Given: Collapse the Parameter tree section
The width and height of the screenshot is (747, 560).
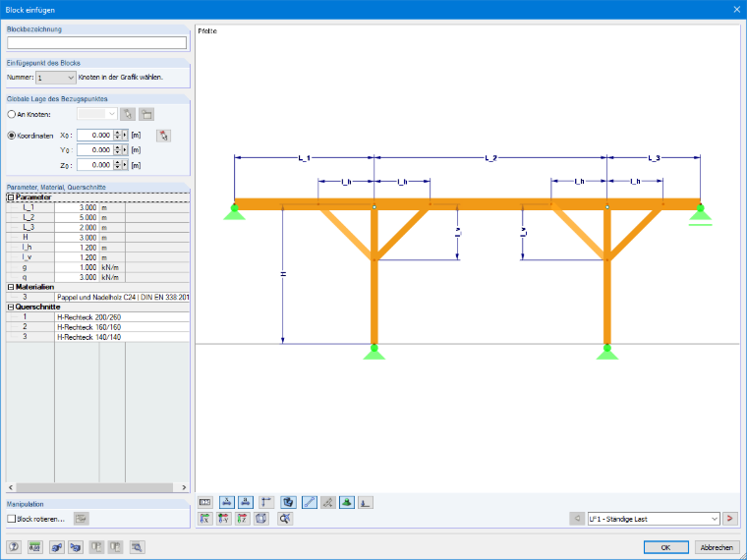Looking at the screenshot, I should (x=11, y=197).
